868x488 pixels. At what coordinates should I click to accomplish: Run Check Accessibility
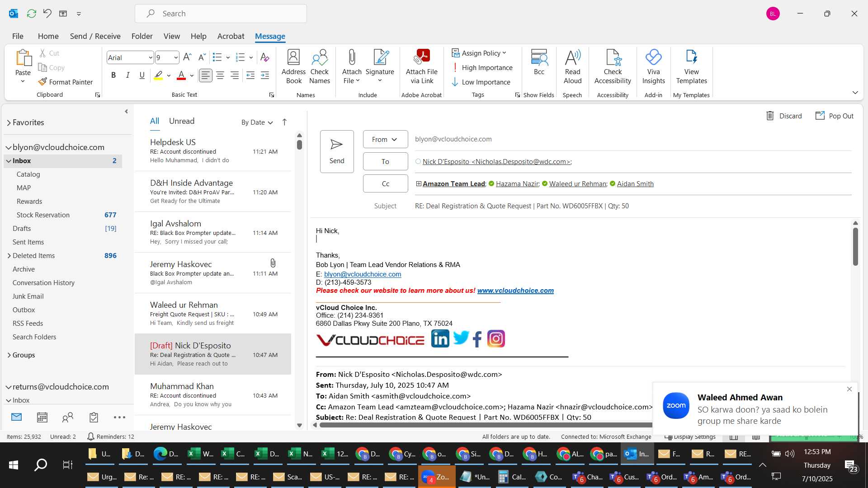[x=613, y=67]
